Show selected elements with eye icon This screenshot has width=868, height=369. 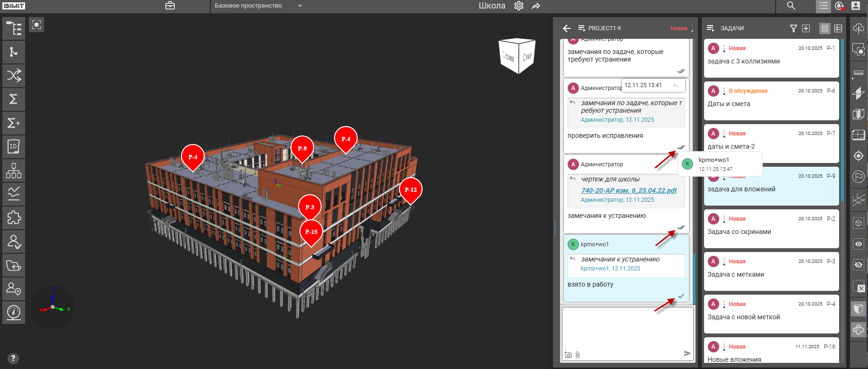[x=859, y=244]
